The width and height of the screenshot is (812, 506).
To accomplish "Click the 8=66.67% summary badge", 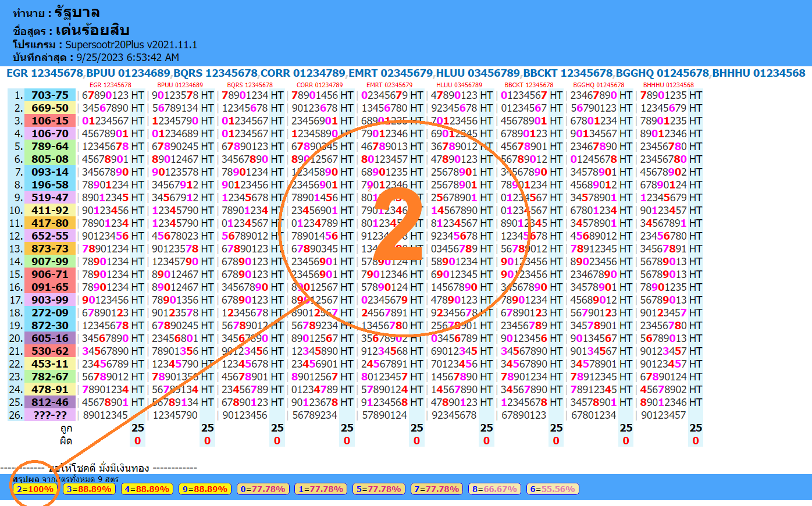I will click(495, 489).
